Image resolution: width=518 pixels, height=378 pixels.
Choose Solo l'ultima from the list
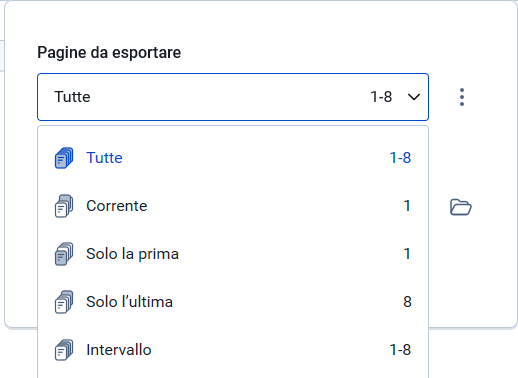233,302
